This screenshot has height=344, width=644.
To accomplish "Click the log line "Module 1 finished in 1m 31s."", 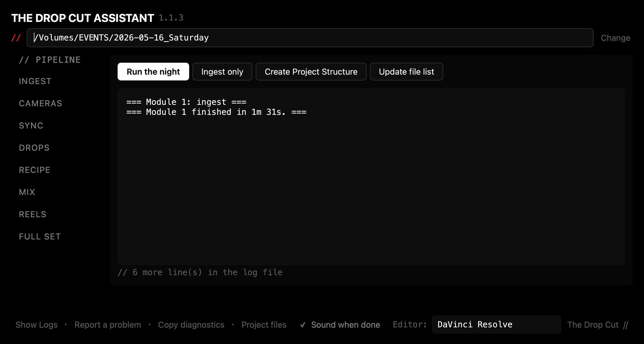I will [216, 112].
